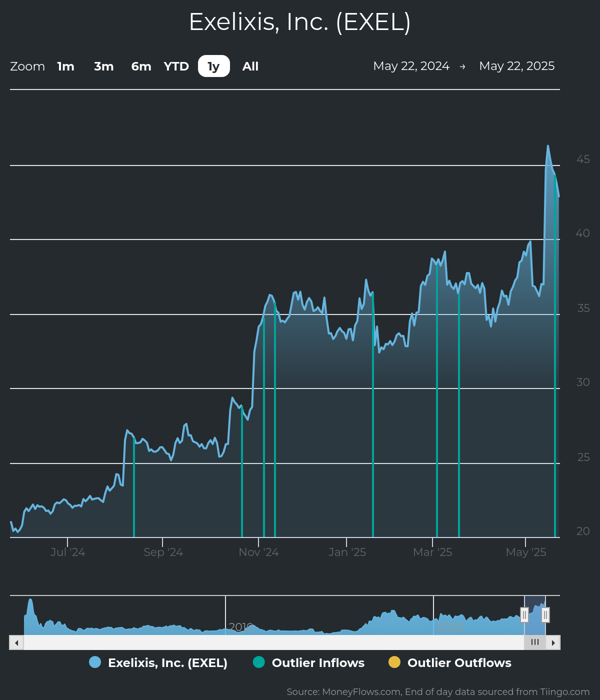Click the navigator scrollbar thumb
The image size is (600, 700).
pos(535,642)
